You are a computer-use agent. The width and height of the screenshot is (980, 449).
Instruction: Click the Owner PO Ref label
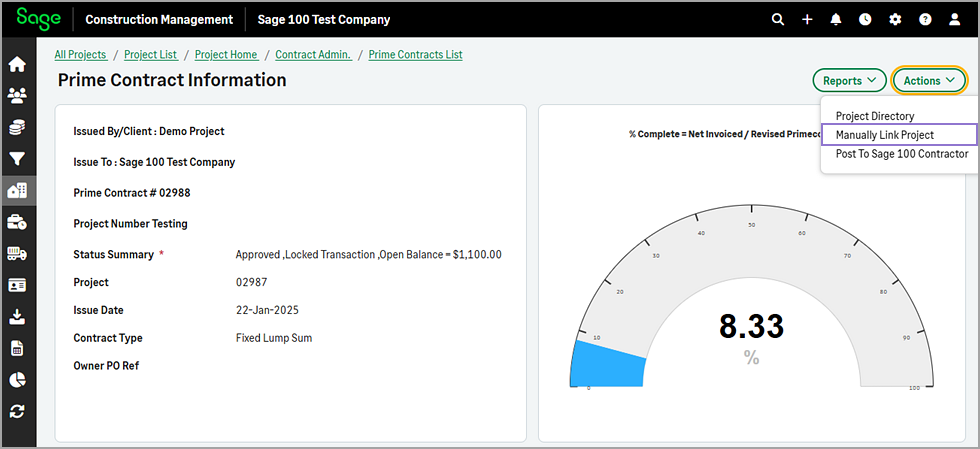tap(106, 365)
